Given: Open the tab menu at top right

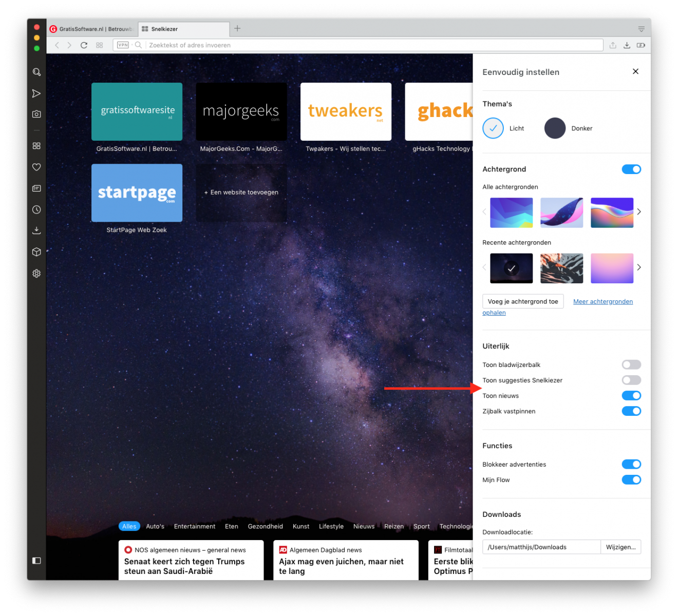Looking at the screenshot, I should [641, 29].
